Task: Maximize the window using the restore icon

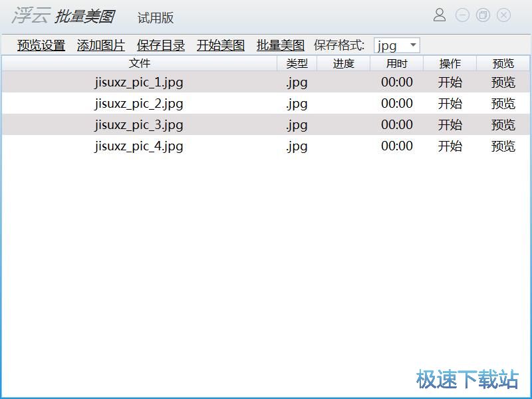Action: pos(483,15)
